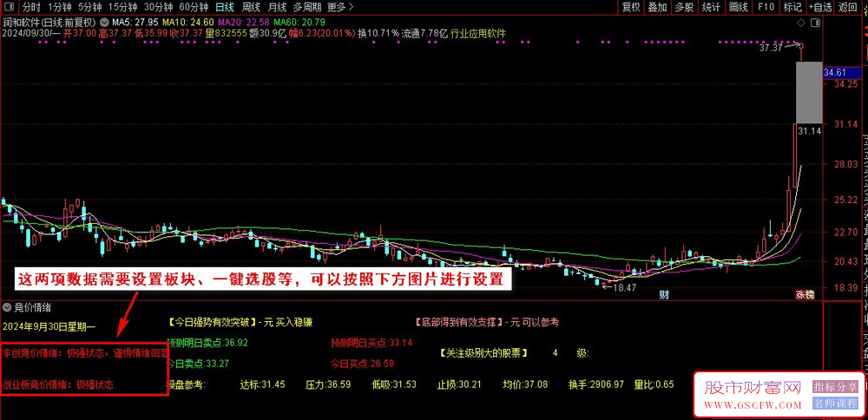Screen dimensions: 868x420
Task: Expand the 润和软件 chart settings dropdown arrow
Action: [105, 23]
